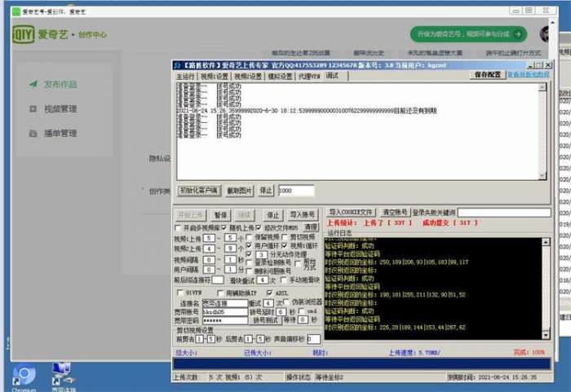The width and height of the screenshot is (571, 392).
Task: Click the 清空账号 button
Action: pos(395,212)
